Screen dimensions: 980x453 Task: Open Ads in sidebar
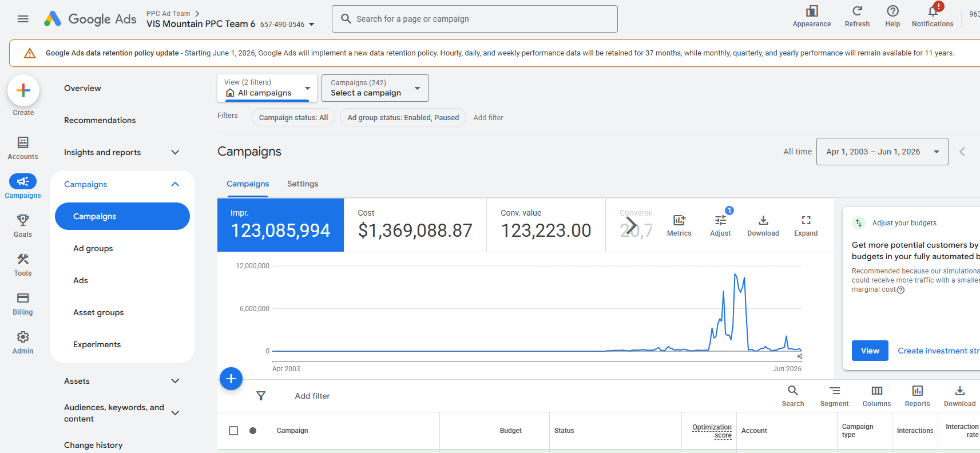[81, 280]
